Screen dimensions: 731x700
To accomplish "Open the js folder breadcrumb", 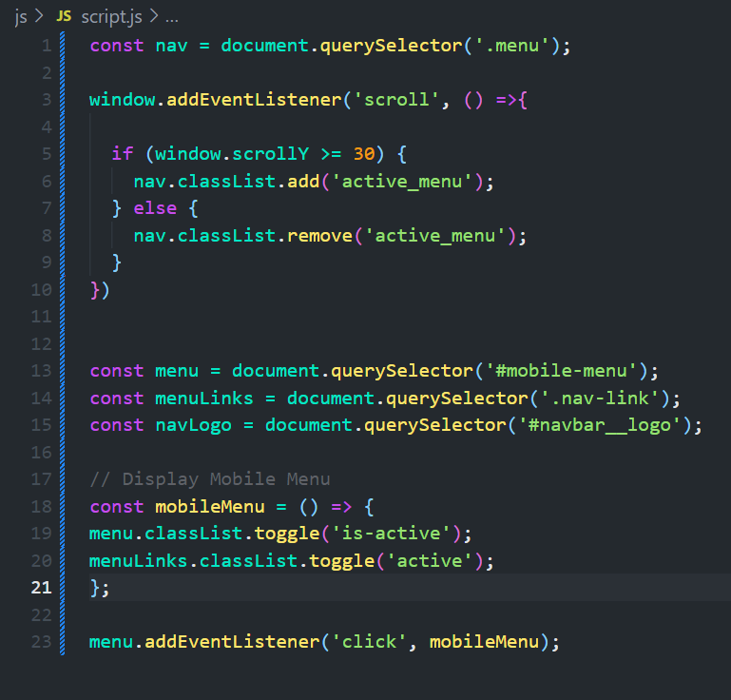I will click(21, 17).
